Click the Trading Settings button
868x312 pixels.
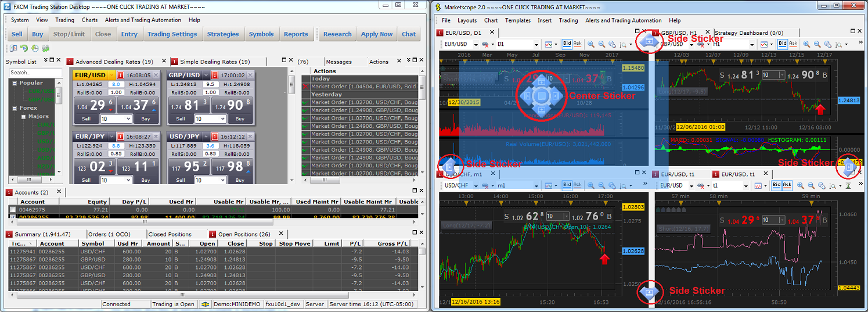(x=172, y=34)
